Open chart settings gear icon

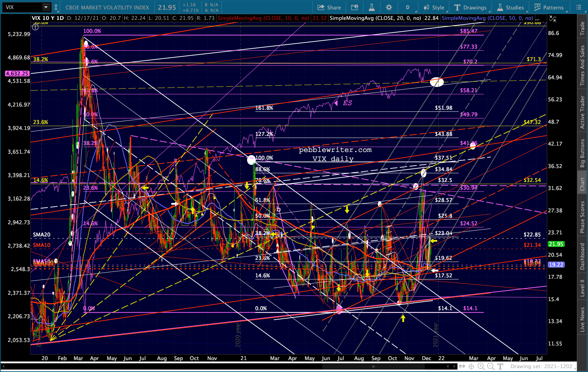(389, 7)
